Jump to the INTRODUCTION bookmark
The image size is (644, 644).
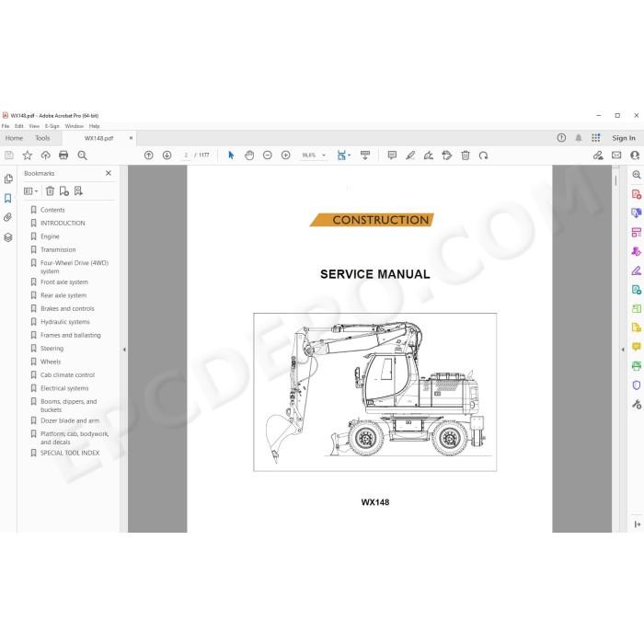pyautogui.click(x=63, y=223)
